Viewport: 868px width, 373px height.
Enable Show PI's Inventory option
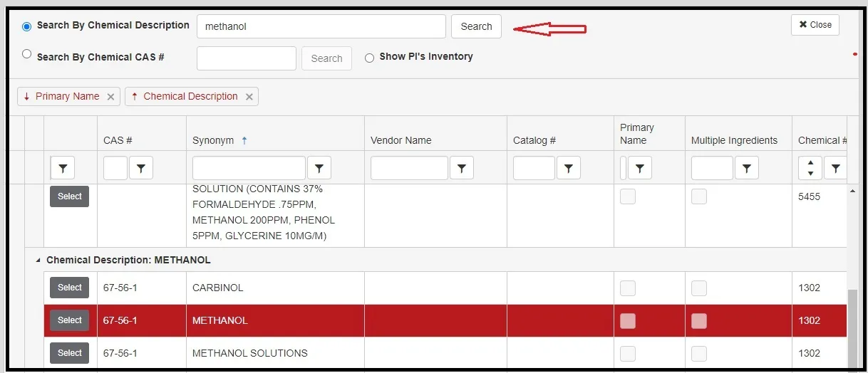[369, 58]
